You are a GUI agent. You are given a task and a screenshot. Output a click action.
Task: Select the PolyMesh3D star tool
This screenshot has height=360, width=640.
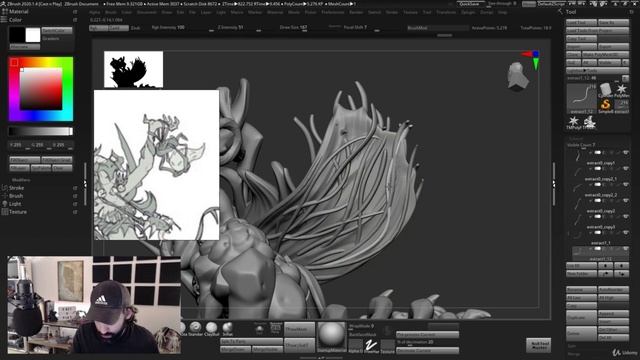click(621, 89)
